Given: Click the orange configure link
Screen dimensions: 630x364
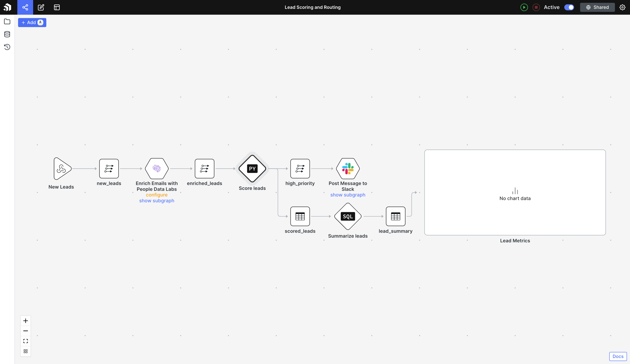Looking at the screenshot, I should tap(156, 195).
